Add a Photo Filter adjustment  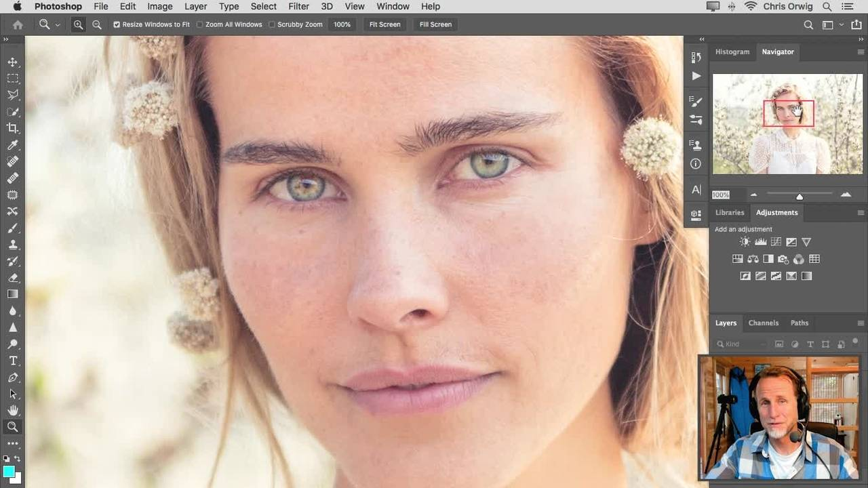[783, 259]
